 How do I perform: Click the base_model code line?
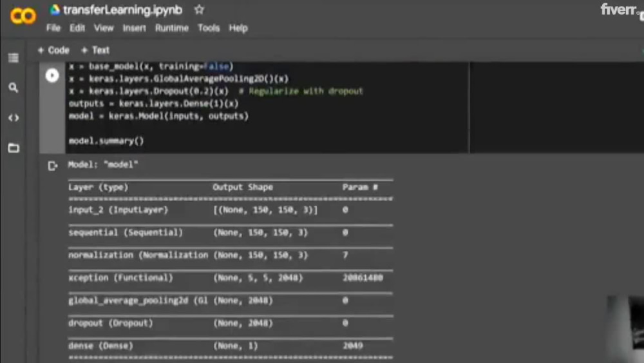coord(151,66)
